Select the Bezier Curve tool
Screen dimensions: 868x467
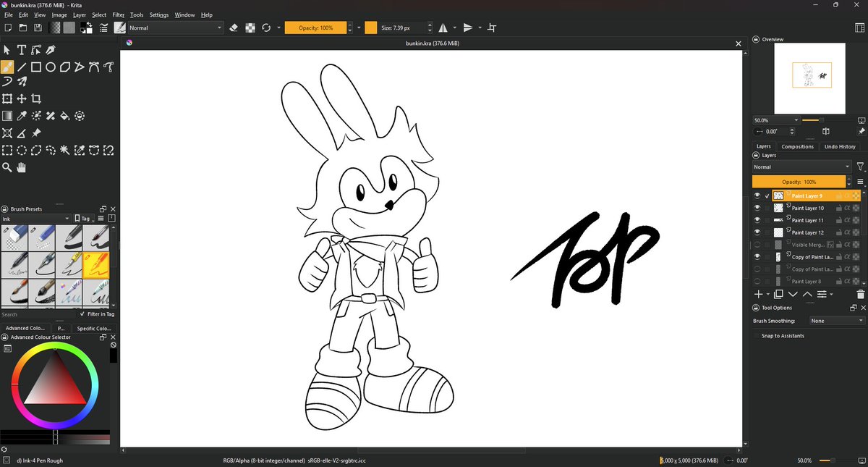pyautogui.click(x=94, y=67)
